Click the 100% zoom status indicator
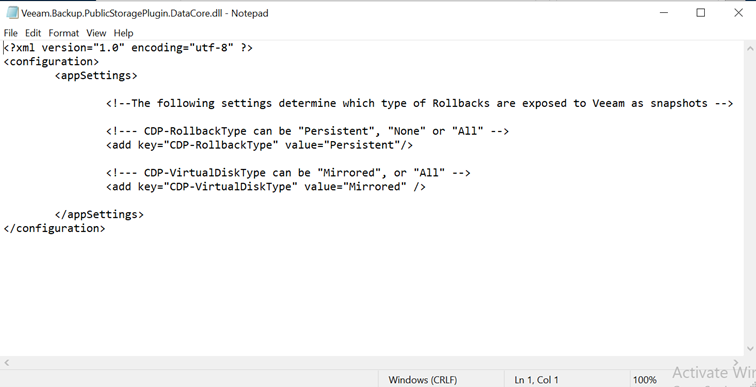 (645, 380)
